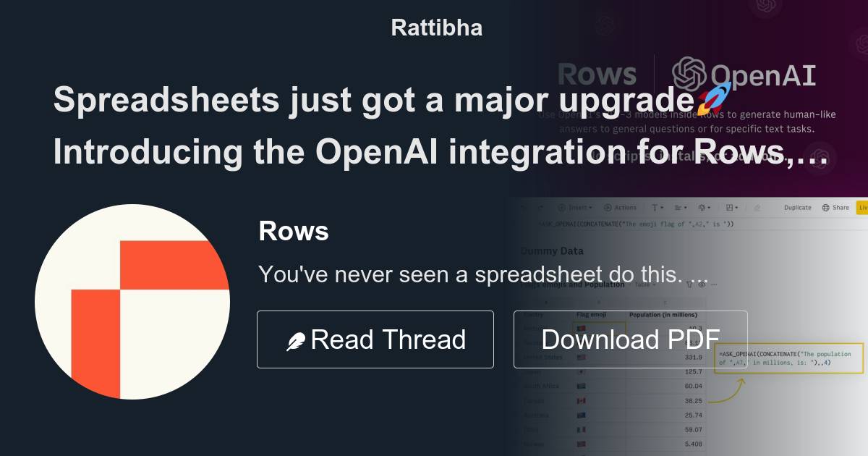Select the text formatting T icon
The height and width of the screenshot is (456, 868).
pos(653,207)
